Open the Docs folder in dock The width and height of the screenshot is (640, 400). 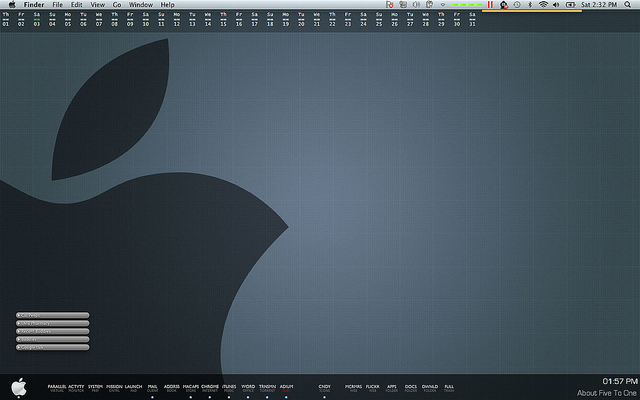click(x=411, y=388)
